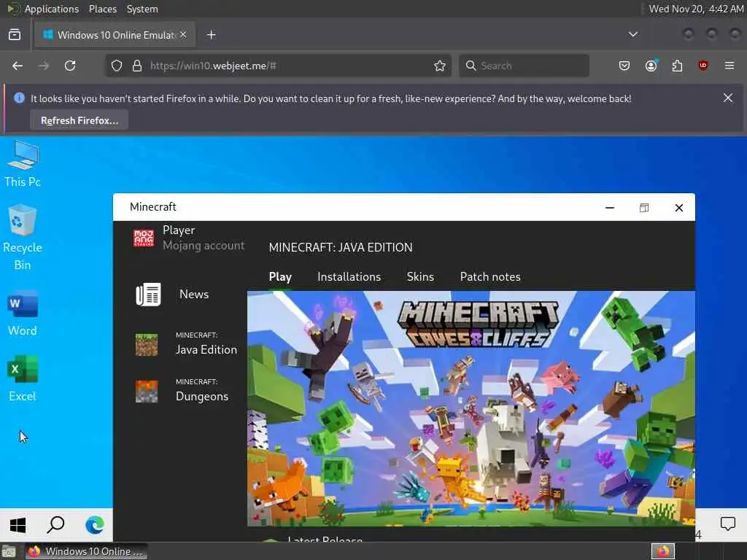Viewport: 747px width, 560px height.
Task: Dismiss the Firefox notification bar
Action: point(728,98)
